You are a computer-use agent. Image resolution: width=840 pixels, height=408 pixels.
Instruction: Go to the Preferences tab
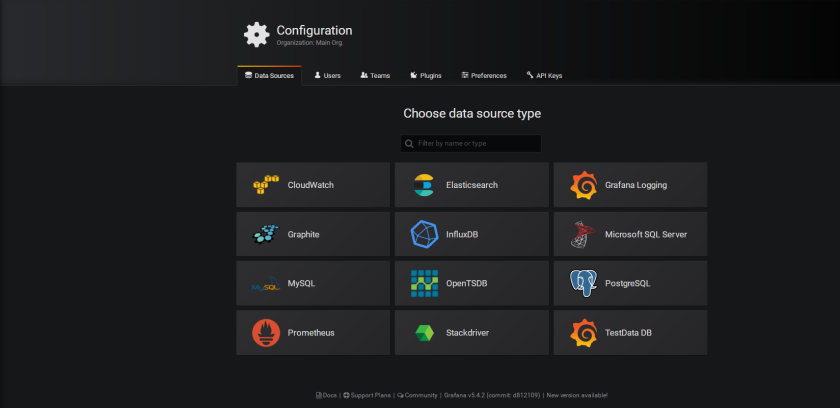484,75
